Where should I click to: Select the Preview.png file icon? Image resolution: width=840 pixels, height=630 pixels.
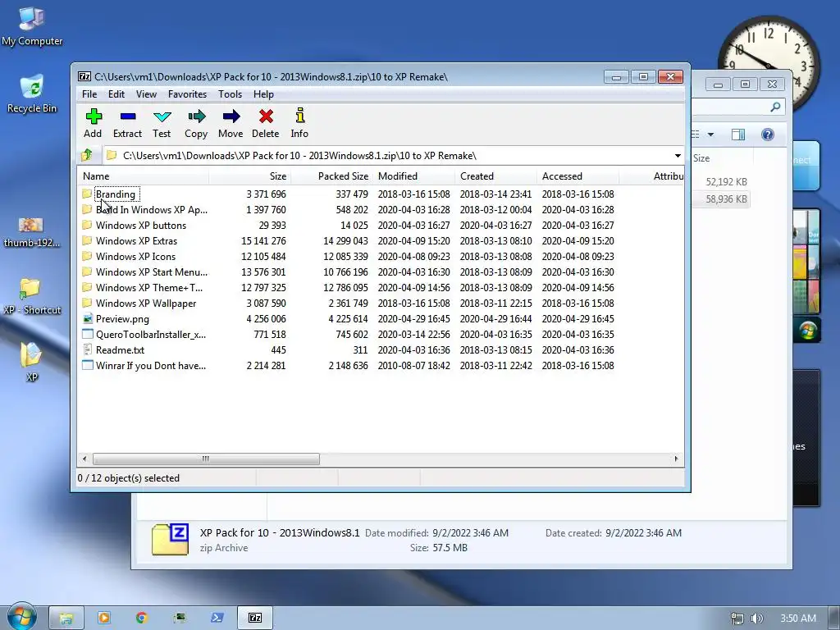point(87,319)
